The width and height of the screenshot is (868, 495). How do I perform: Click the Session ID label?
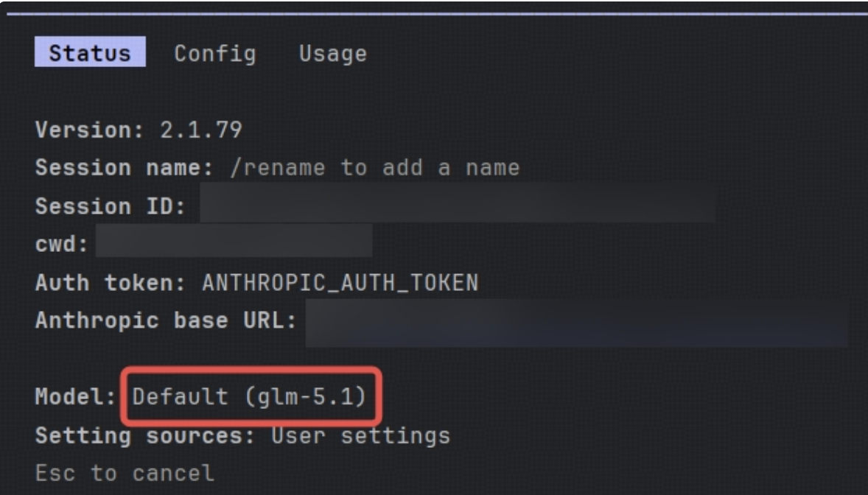coord(111,207)
